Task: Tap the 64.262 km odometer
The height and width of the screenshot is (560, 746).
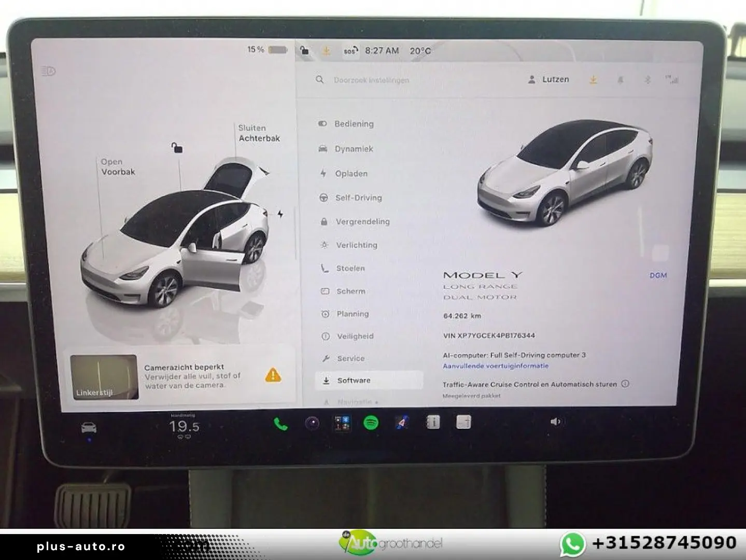Action: pyautogui.click(x=462, y=316)
